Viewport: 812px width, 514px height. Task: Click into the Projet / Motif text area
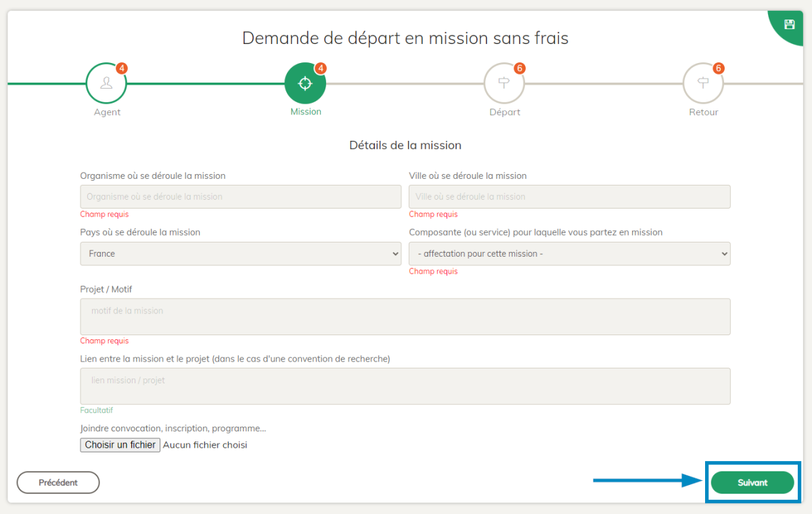[x=405, y=317]
